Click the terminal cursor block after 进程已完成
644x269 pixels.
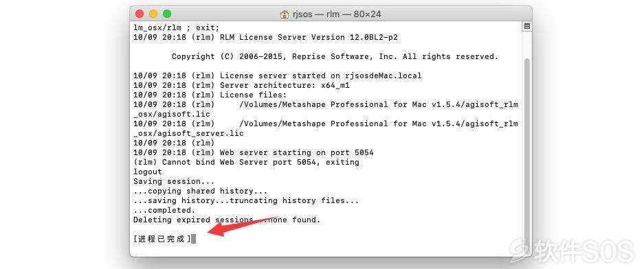click(x=193, y=239)
